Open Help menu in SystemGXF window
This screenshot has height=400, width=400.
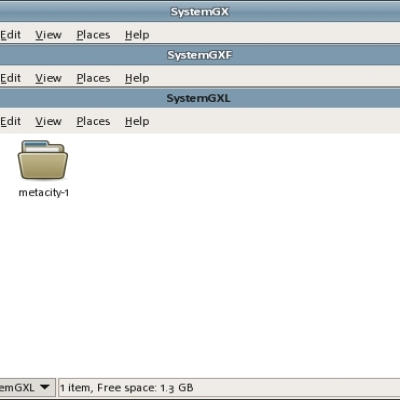click(137, 78)
